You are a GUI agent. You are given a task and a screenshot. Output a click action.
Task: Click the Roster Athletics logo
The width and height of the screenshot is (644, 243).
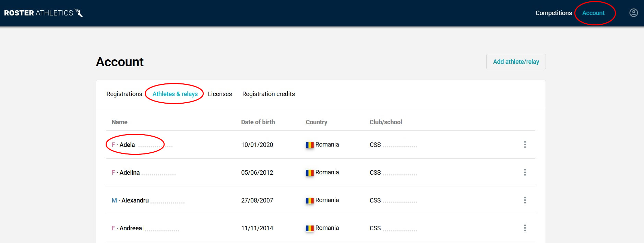click(43, 13)
